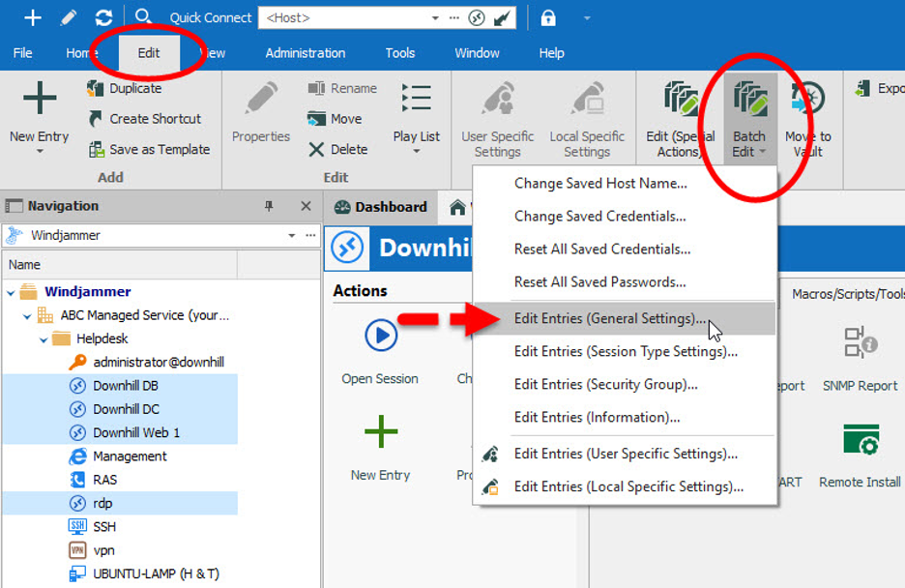The width and height of the screenshot is (905, 588).
Task: Click the SNMP Report icon
Action: tap(860, 343)
